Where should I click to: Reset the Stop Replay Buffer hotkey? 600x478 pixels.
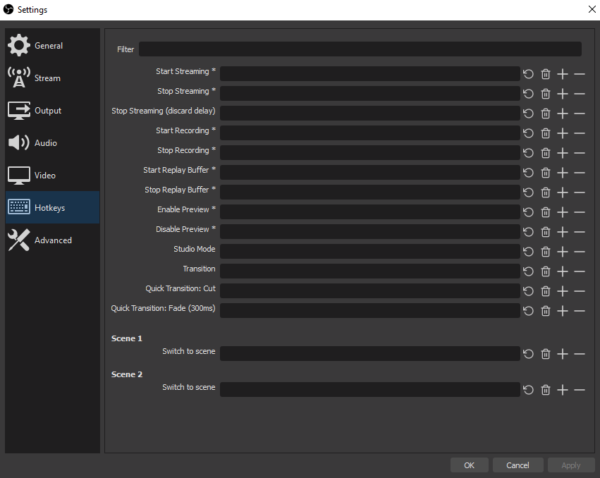[528, 193]
